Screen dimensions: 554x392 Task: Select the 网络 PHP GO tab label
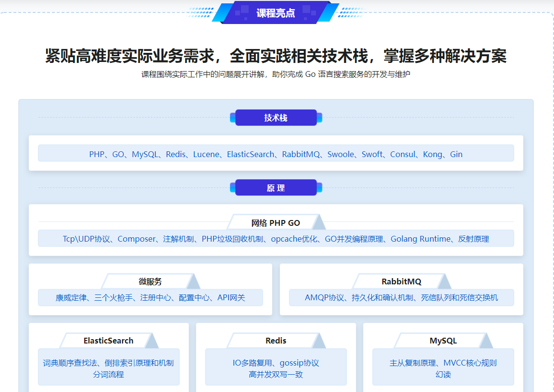[276, 223]
